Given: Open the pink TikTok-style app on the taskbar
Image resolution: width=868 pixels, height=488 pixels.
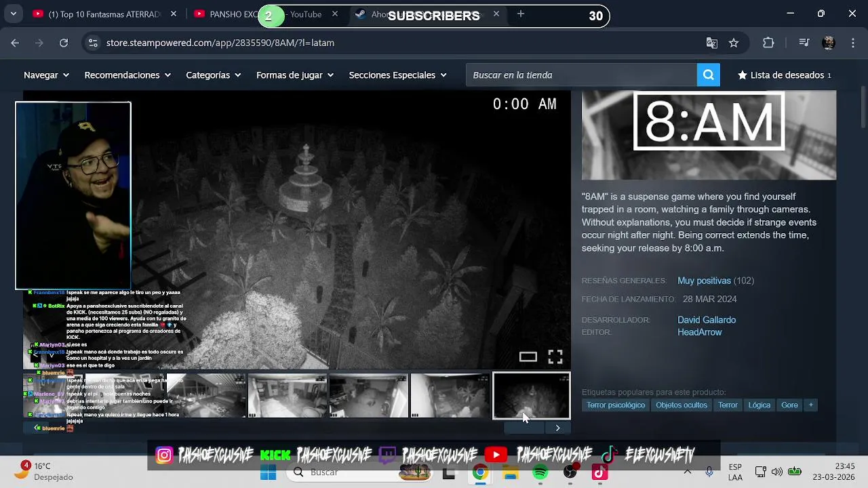Looking at the screenshot, I should pos(599,472).
